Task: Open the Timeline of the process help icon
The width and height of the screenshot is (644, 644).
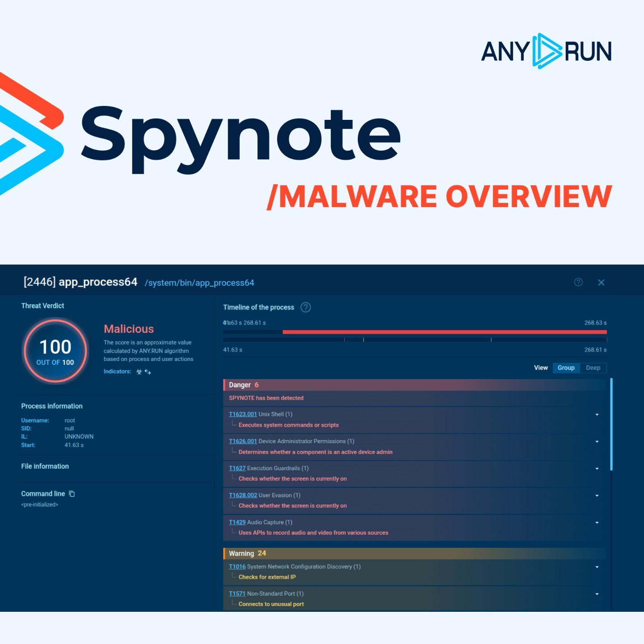Action: [305, 307]
